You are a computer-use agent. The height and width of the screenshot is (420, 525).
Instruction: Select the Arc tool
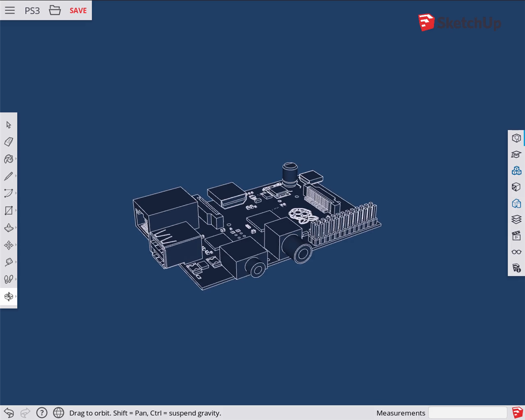pyautogui.click(x=9, y=193)
